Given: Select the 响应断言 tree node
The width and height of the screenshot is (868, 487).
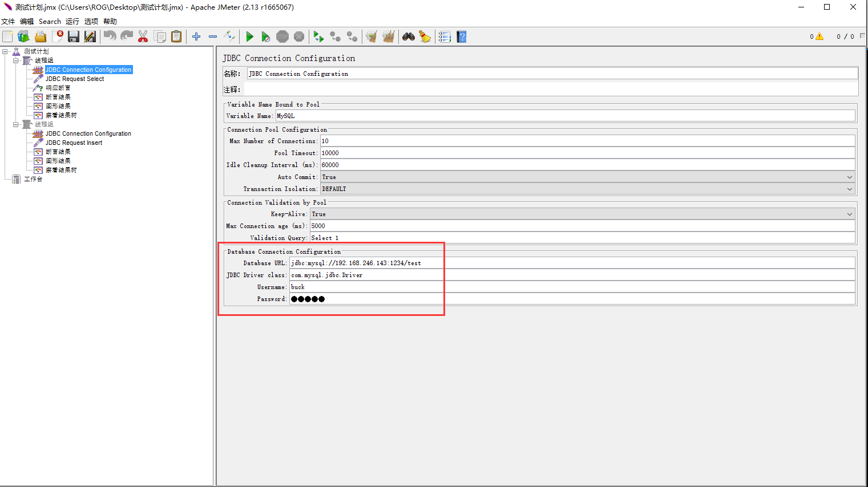Looking at the screenshot, I should 58,88.
